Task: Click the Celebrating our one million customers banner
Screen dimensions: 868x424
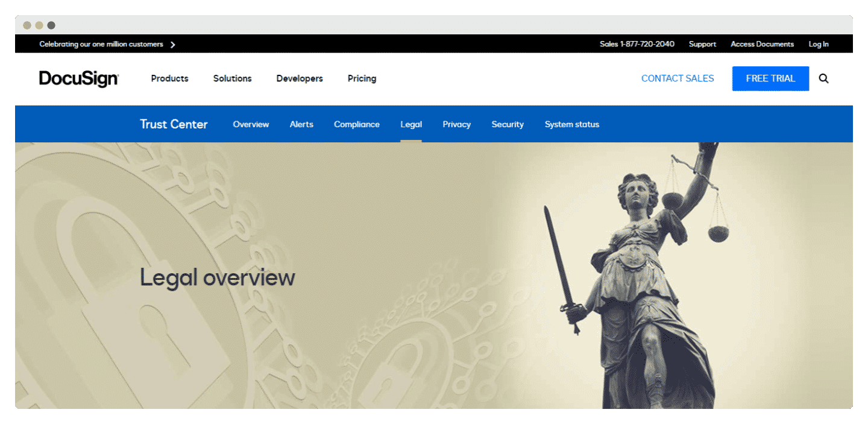Action: click(x=101, y=44)
